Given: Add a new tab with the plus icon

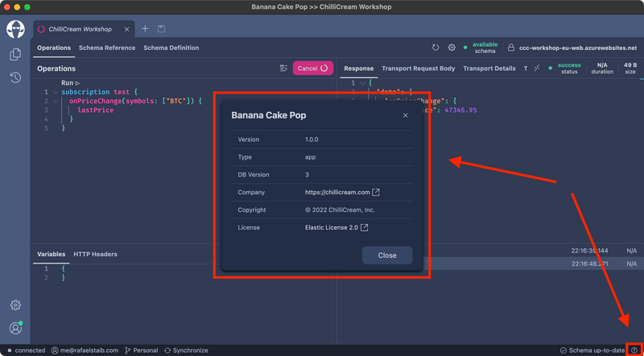Looking at the screenshot, I should [x=145, y=29].
